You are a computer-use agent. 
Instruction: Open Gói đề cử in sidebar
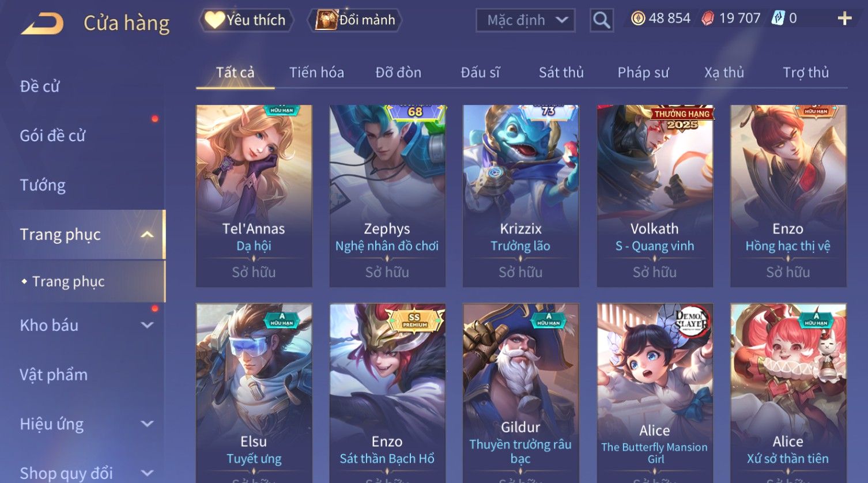pyautogui.click(x=52, y=136)
